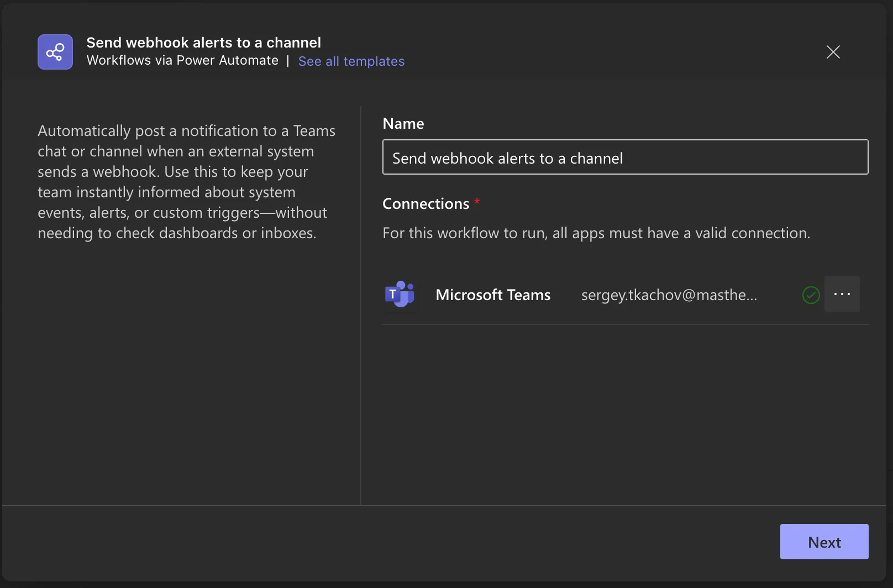
Task: Click the template description paragraph on left
Action: click(x=186, y=182)
